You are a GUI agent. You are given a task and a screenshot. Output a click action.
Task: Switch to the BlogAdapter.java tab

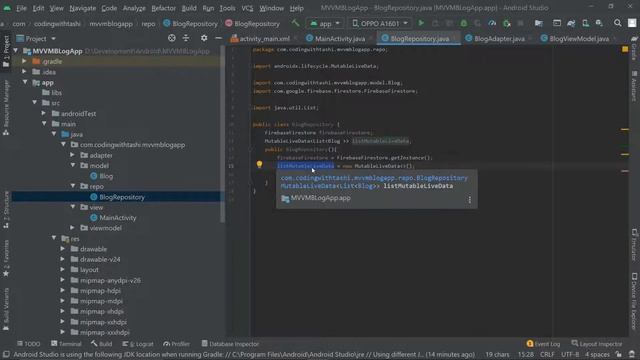tap(495, 38)
